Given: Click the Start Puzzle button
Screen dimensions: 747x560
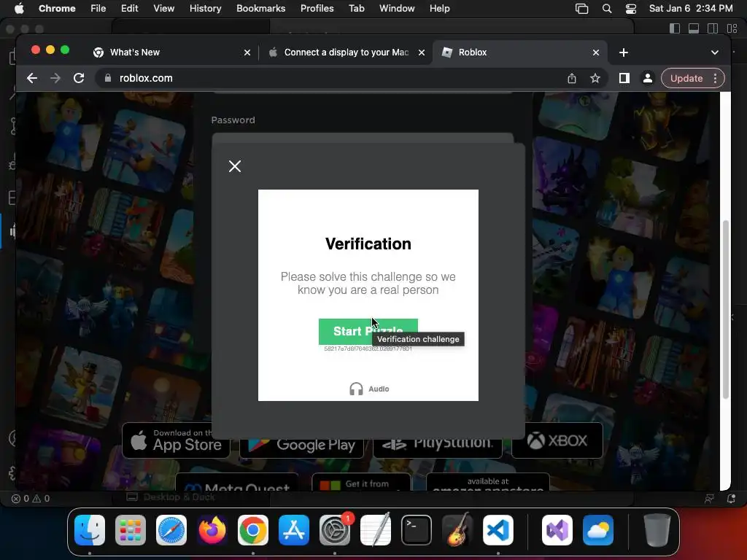Looking at the screenshot, I should [x=368, y=331].
